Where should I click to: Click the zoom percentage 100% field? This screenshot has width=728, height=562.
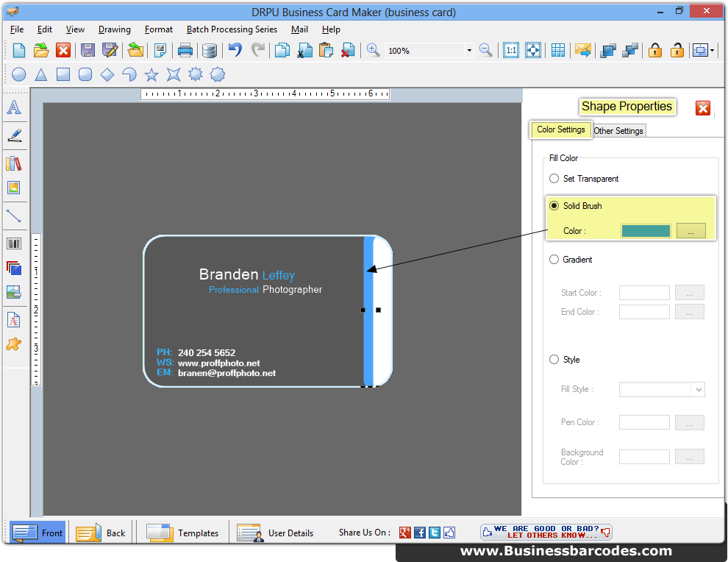(425, 50)
